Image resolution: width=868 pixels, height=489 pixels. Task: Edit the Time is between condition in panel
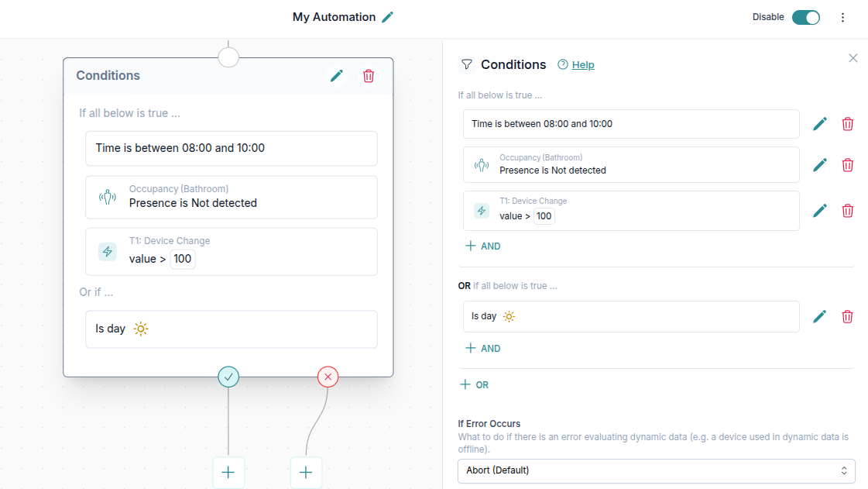(x=820, y=124)
